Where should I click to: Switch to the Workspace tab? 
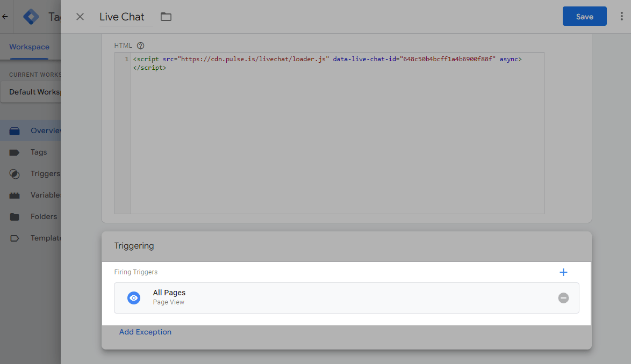pos(28,47)
